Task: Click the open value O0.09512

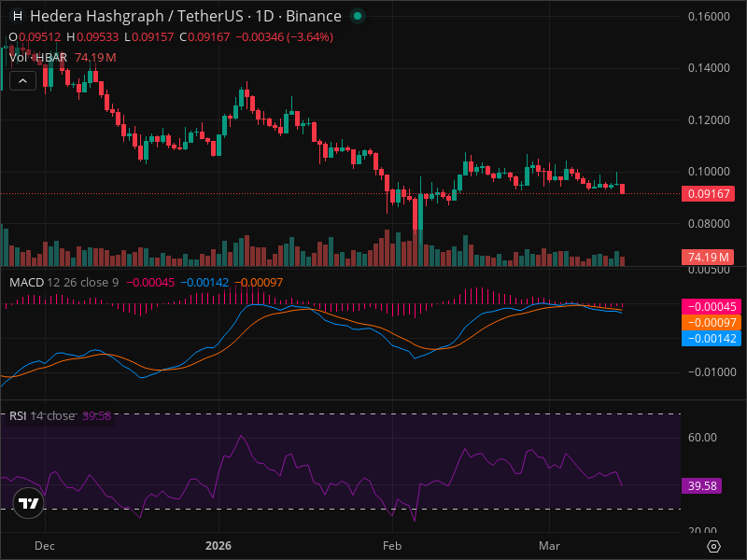Action: (x=35, y=37)
